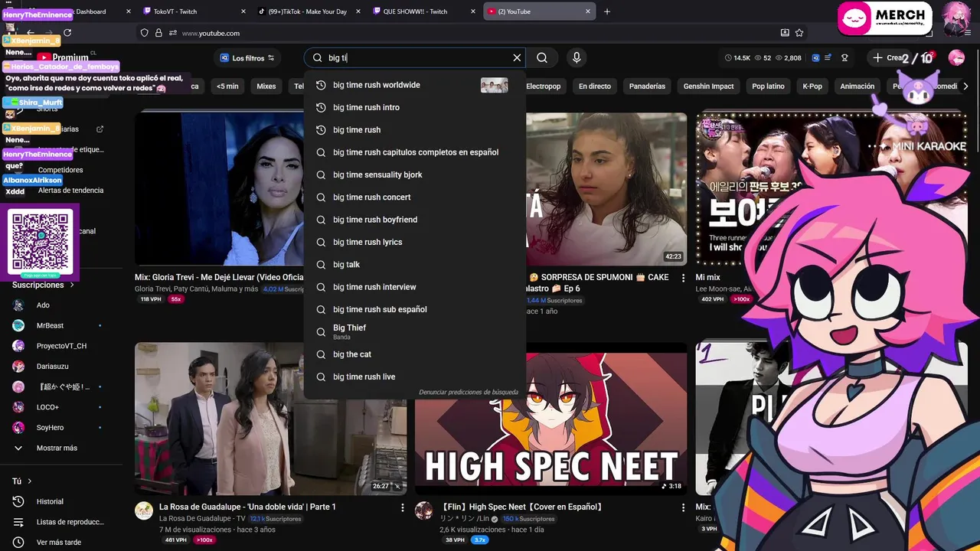Select the Electropop filter chip
This screenshot has width=980, height=551.
point(544,86)
